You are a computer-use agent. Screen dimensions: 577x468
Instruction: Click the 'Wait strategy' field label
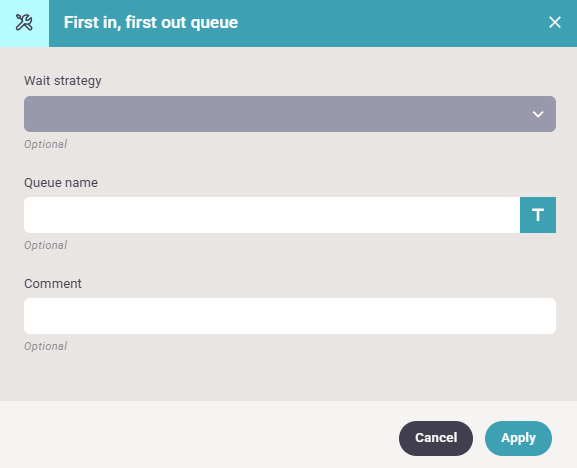click(63, 81)
